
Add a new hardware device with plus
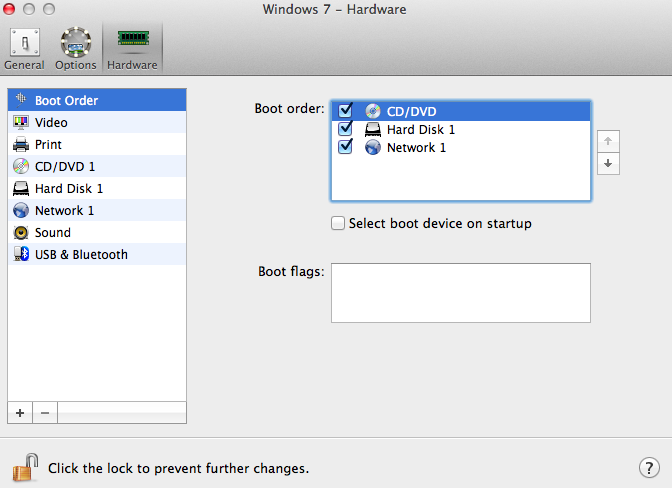point(20,413)
